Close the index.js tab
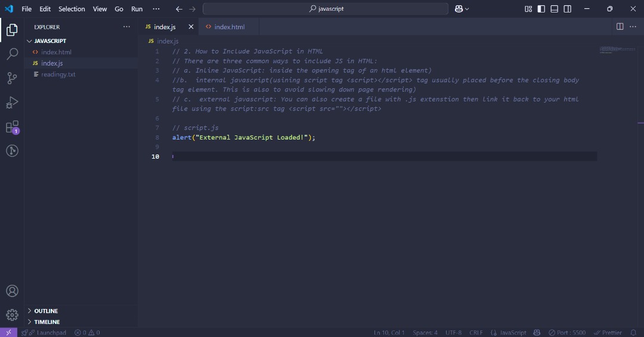The image size is (644, 337). click(x=191, y=27)
